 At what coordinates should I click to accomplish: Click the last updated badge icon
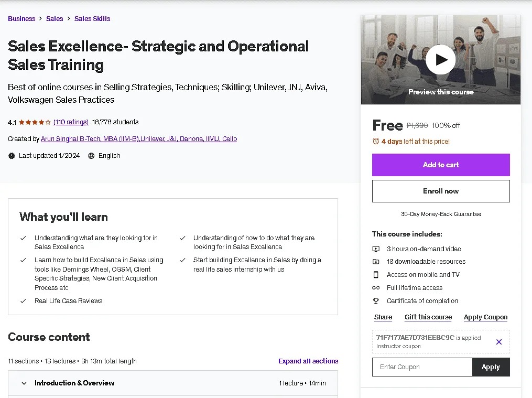[x=12, y=156]
